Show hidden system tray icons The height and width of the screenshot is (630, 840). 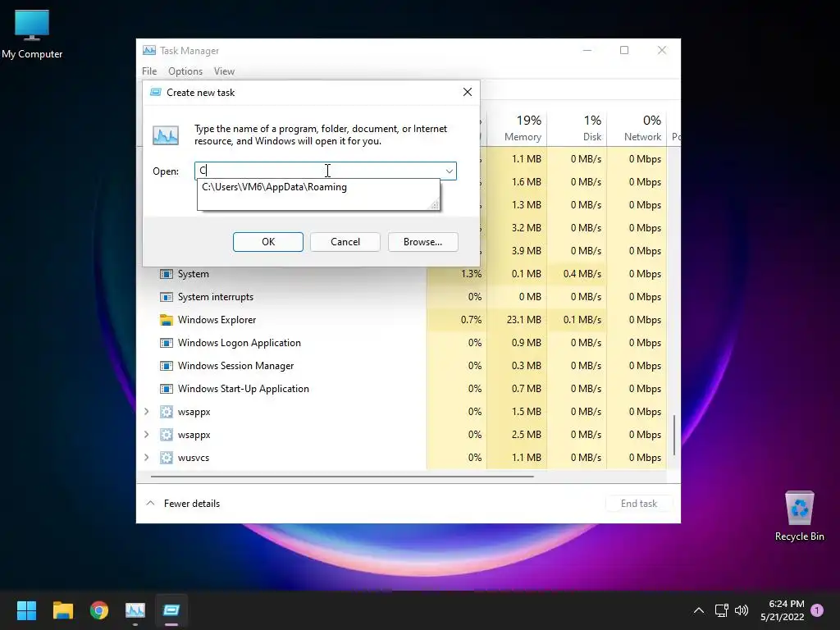[699, 610]
